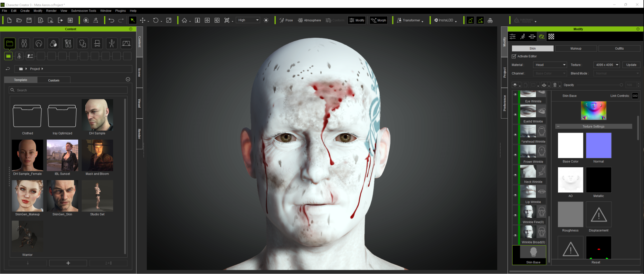The height and width of the screenshot is (274, 644).
Task: Open the Render menu
Action: (52, 11)
